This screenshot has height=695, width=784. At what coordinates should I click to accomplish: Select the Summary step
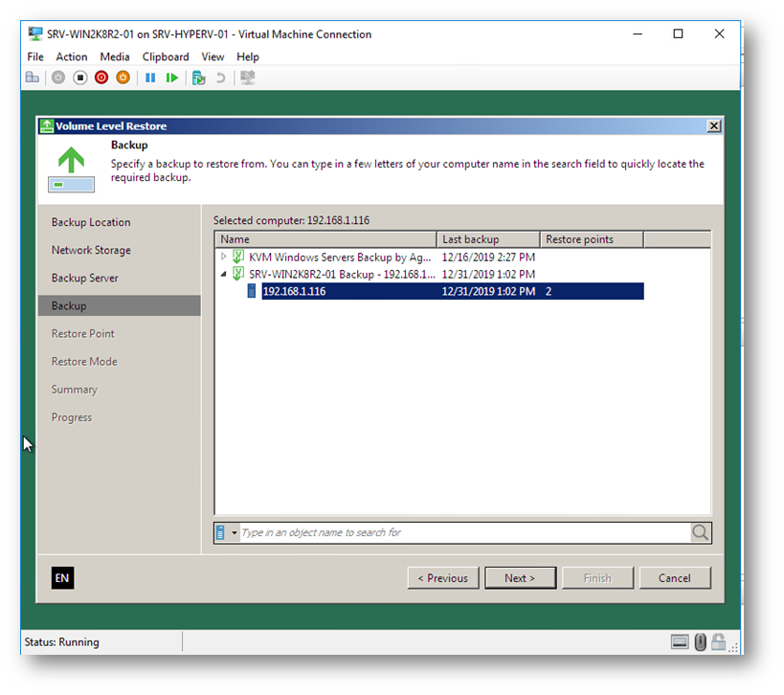click(75, 390)
